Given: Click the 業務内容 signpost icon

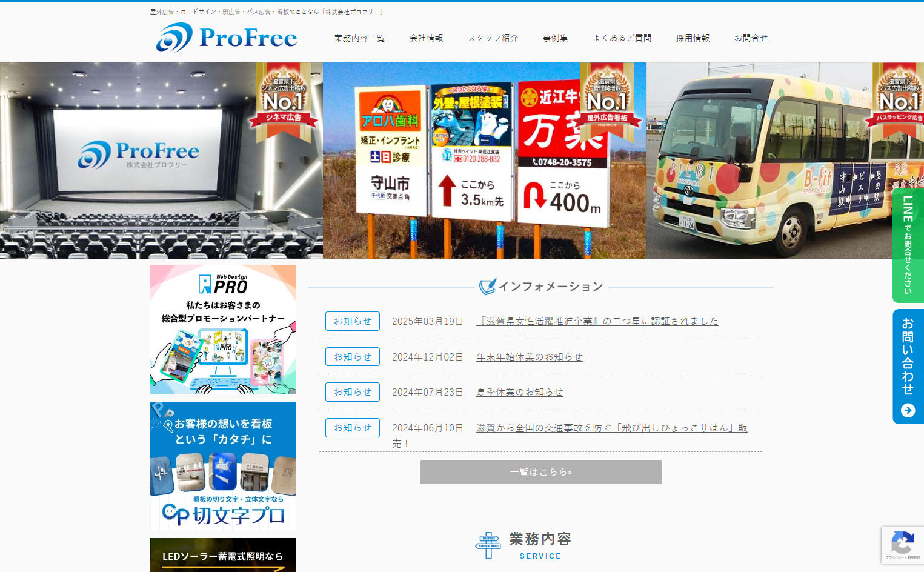Looking at the screenshot, I should click(x=488, y=545).
